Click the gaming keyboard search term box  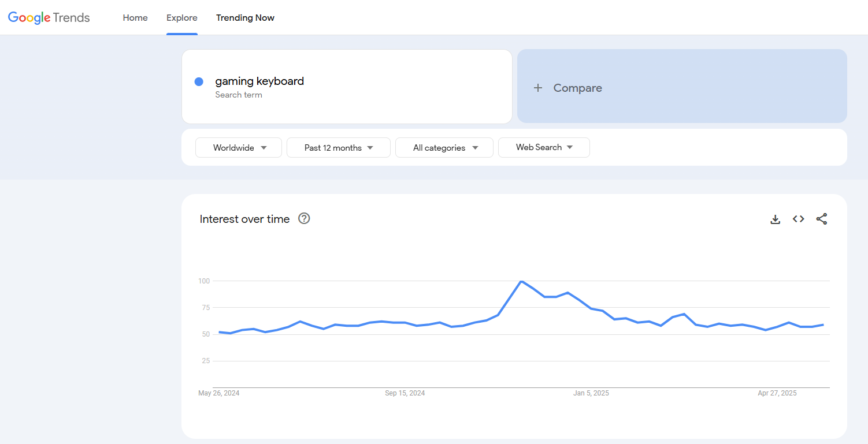347,87
